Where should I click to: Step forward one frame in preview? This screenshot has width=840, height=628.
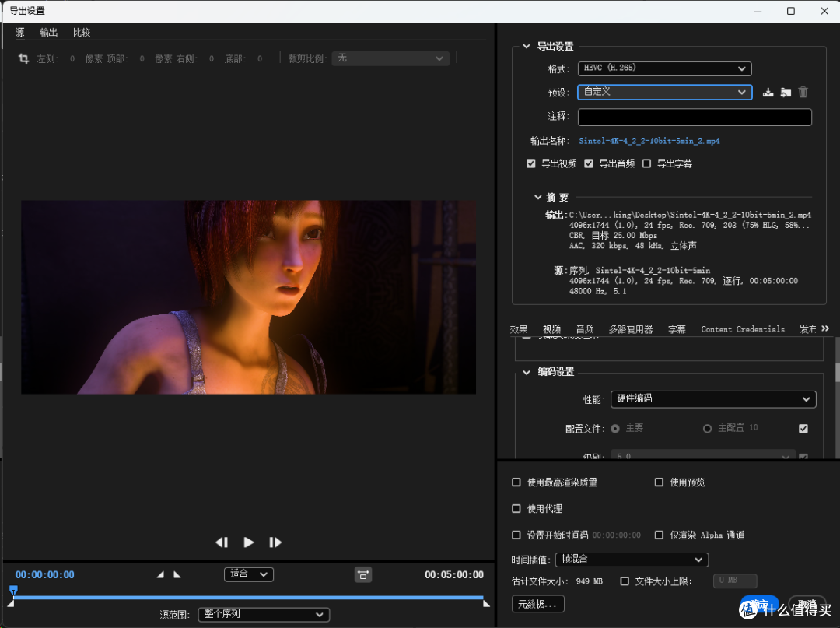pos(275,542)
